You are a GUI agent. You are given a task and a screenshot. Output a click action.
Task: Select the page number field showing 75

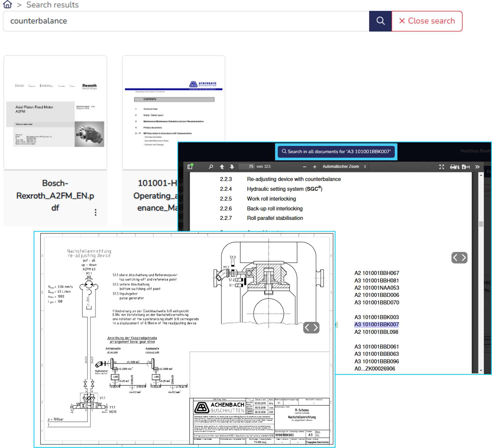[247, 166]
